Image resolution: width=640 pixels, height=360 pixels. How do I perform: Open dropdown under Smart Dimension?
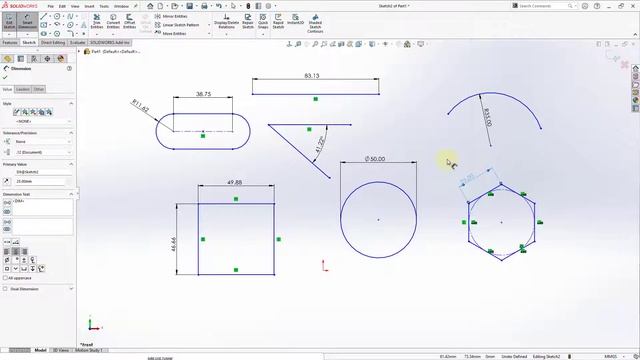click(27, 34)
